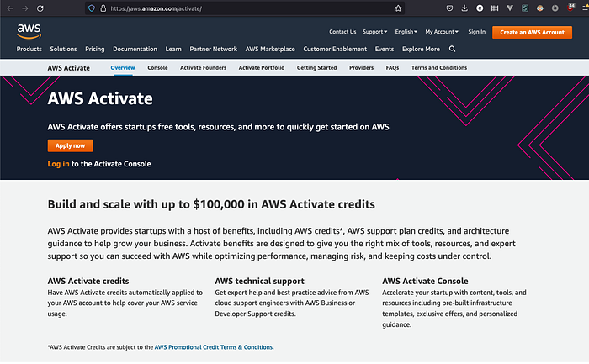The height and width of the screenshot is (364, 589).
Task: Click the face avatar extension icon
Action: click(x=540, y=8)
